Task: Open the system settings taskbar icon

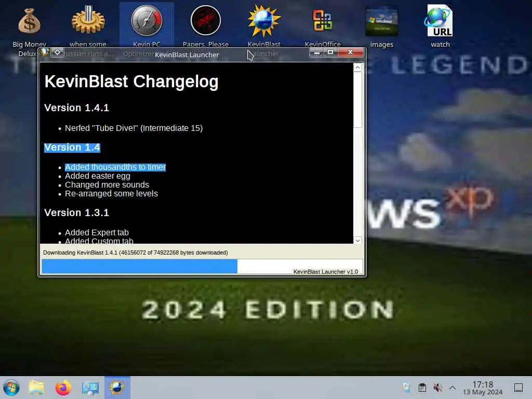Action: (x=90, y=388)
